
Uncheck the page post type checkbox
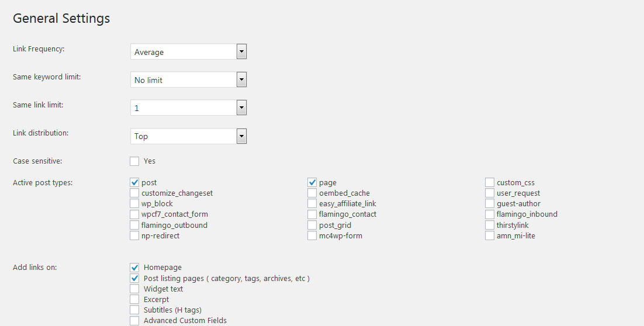pos(313,183)
